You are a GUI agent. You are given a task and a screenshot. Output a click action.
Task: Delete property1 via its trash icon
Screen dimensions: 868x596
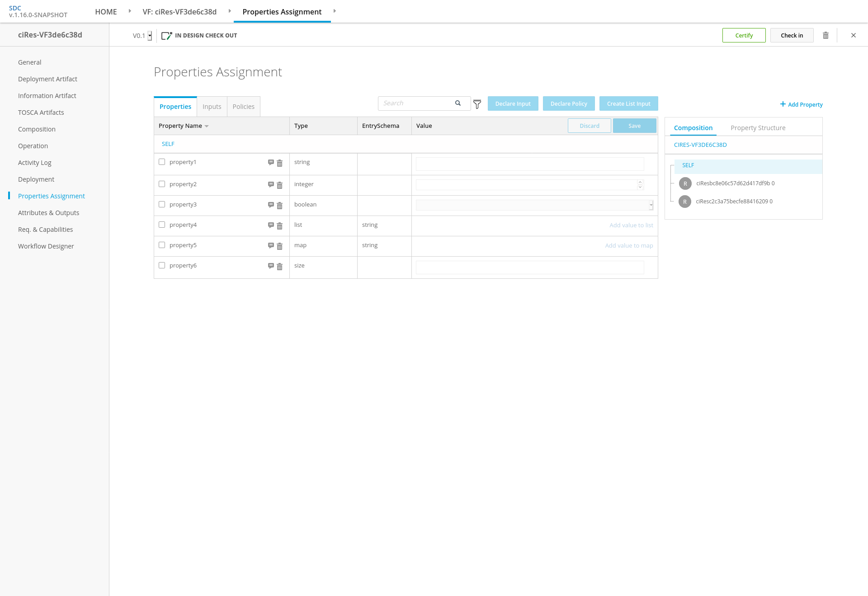click(279, 163)
